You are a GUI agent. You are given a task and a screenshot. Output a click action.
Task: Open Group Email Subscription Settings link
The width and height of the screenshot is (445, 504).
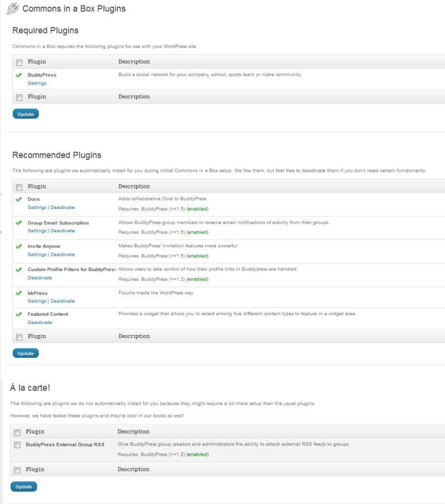click(x=37, y=231)
